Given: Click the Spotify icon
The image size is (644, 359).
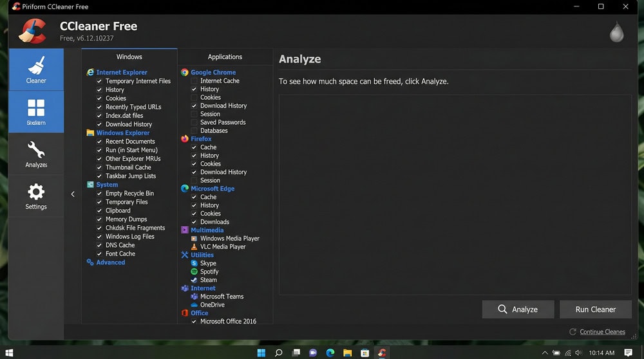Looking at the screenshot, I should coord(194,272).
